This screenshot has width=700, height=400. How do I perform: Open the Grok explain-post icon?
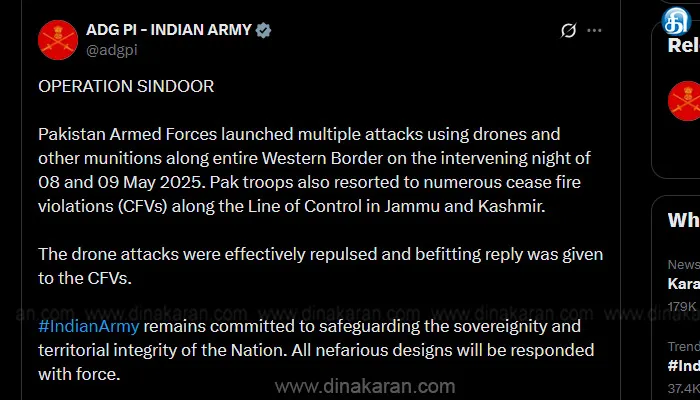tap(568, 30)
